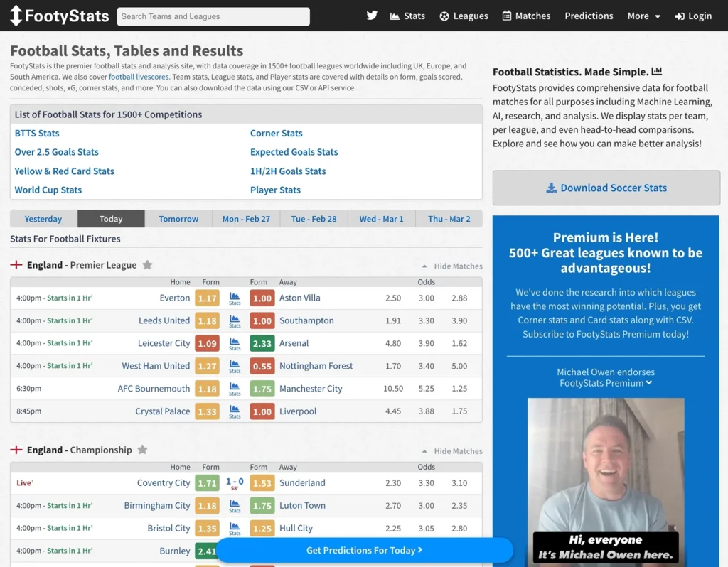Open Yellow & Red Card Stats link
Screen dimensions: 728x567
tap(64, 171)
